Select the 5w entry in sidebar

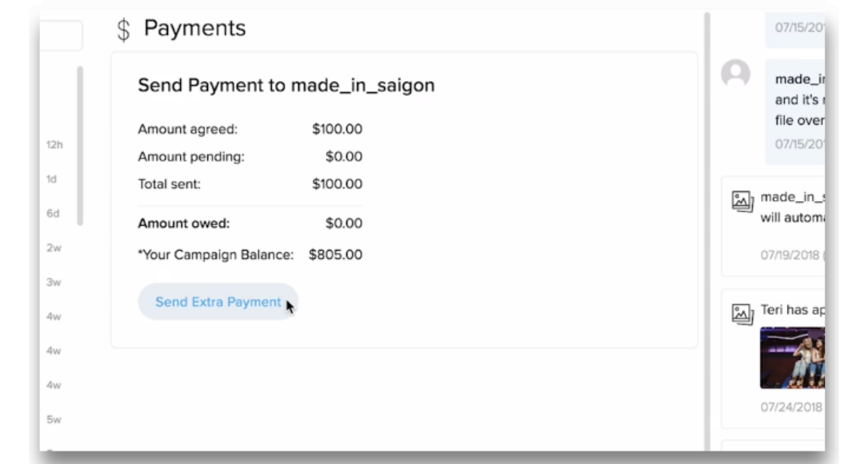pyautogui.click(x=54, y=420)
